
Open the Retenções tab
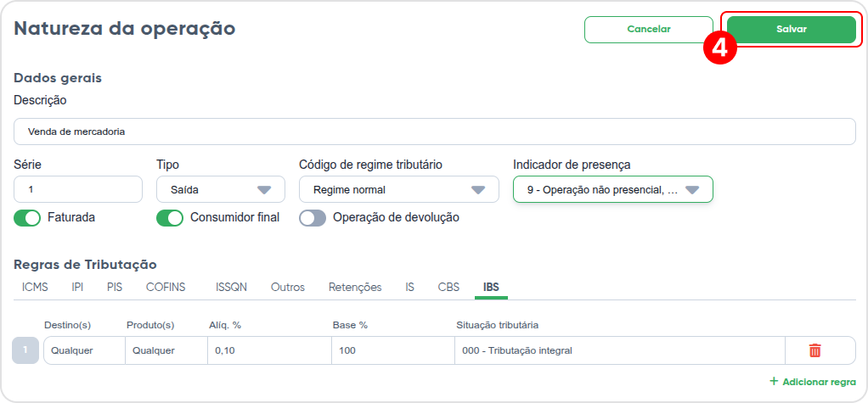point(355,288)
